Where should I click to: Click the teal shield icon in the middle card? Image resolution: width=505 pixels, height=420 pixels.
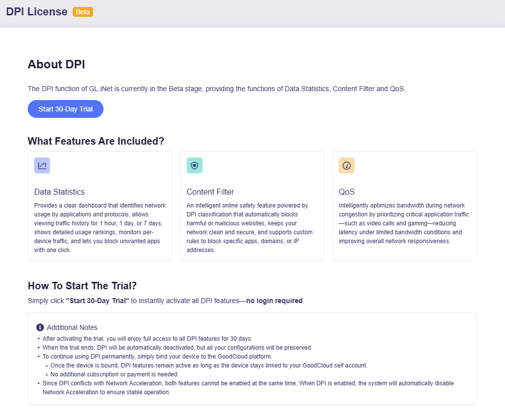(x=194, y=165)
